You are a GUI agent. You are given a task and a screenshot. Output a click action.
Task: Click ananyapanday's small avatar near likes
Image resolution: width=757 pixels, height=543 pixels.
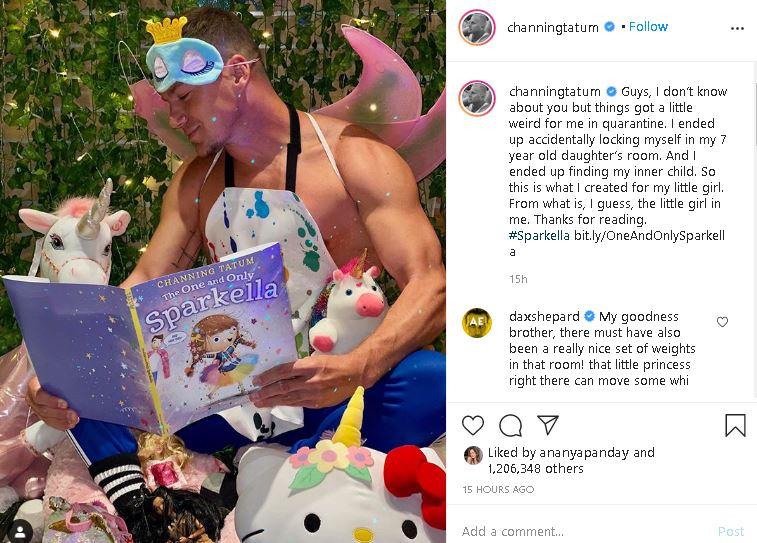473,455
